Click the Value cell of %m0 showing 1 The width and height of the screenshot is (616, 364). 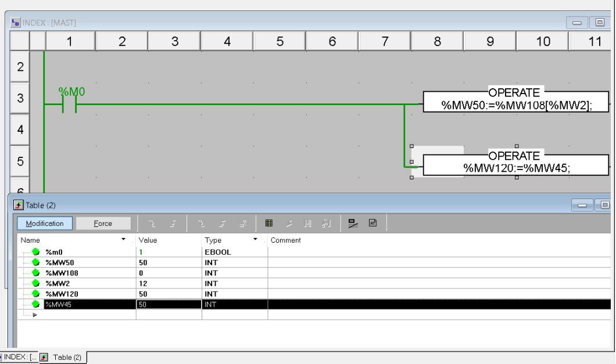click(x=169, y=252)
